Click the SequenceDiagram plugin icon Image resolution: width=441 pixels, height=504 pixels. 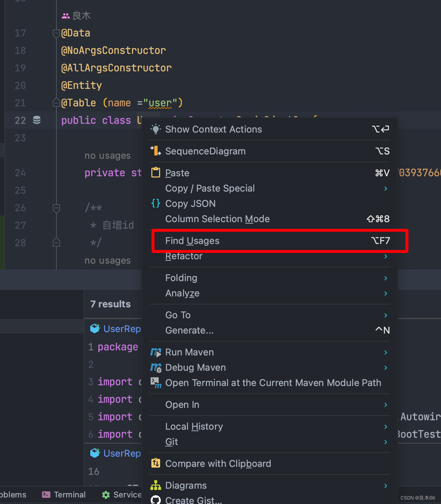[x=156, y=151]
